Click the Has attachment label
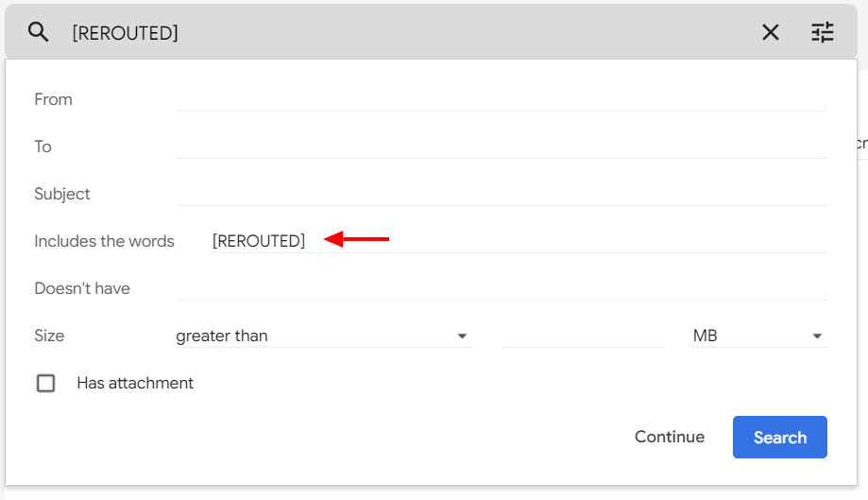This screenshot has width=868, height=500. coord(135,383)
